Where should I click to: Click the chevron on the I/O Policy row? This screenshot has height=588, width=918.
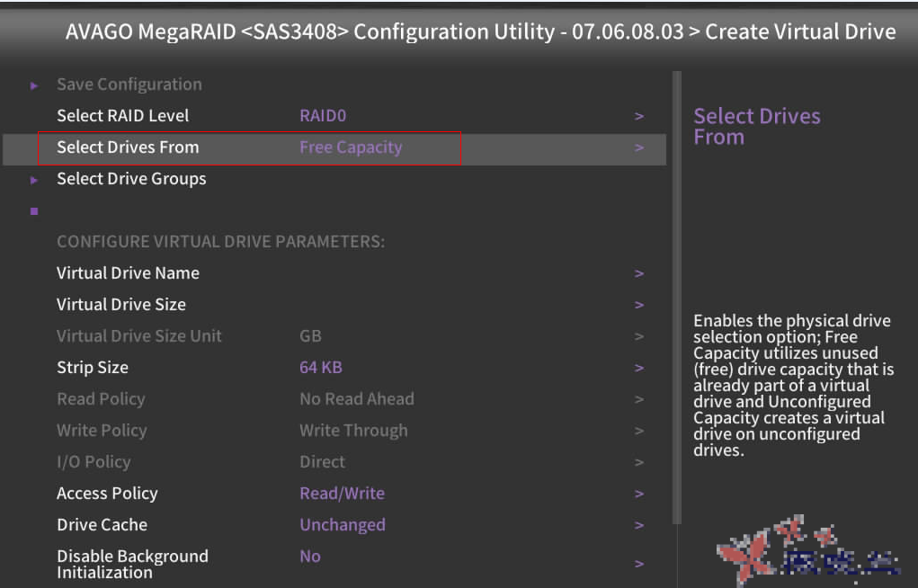639,462
